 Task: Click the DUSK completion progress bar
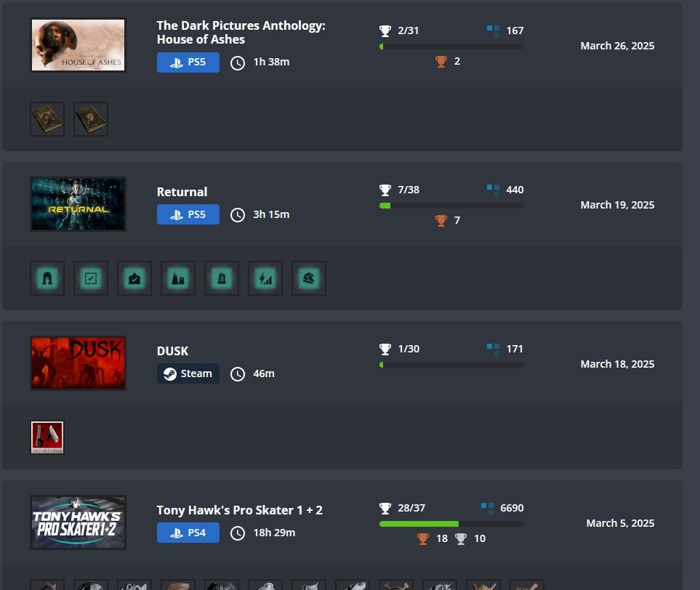pos(451,365)
